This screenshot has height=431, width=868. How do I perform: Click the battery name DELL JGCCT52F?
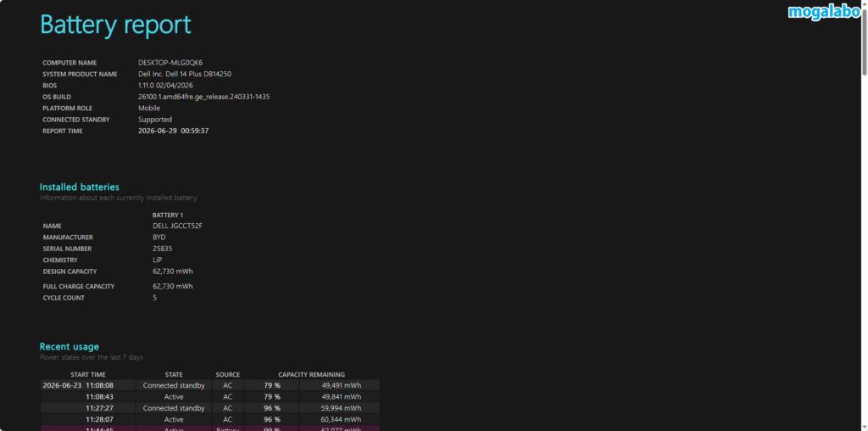coord(177,226)
